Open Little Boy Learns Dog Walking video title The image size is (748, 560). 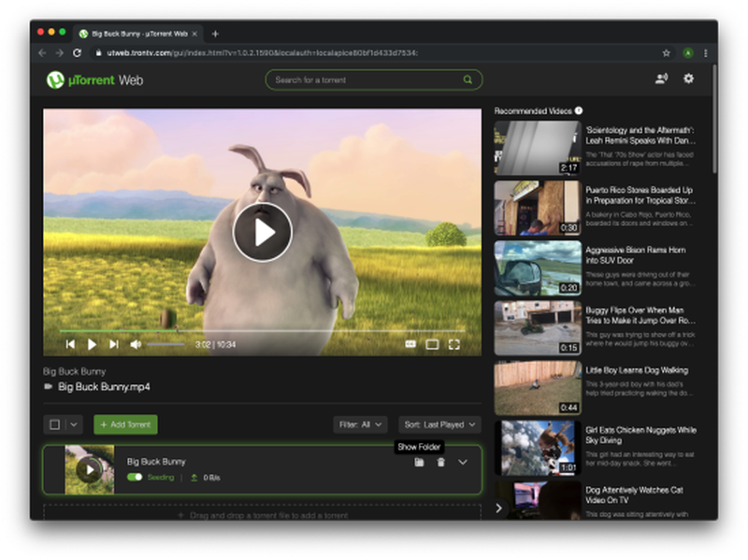pos(637,370)
